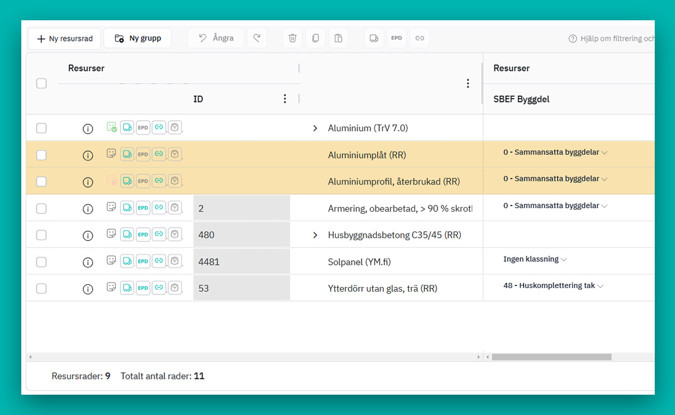Select the Ytterdörr utan glas row checkbox

pyautogui.click(x=41, y=289)
